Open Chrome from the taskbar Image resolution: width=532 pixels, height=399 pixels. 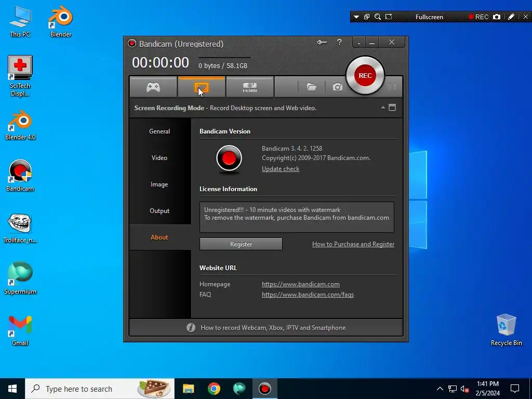[214, 389]
